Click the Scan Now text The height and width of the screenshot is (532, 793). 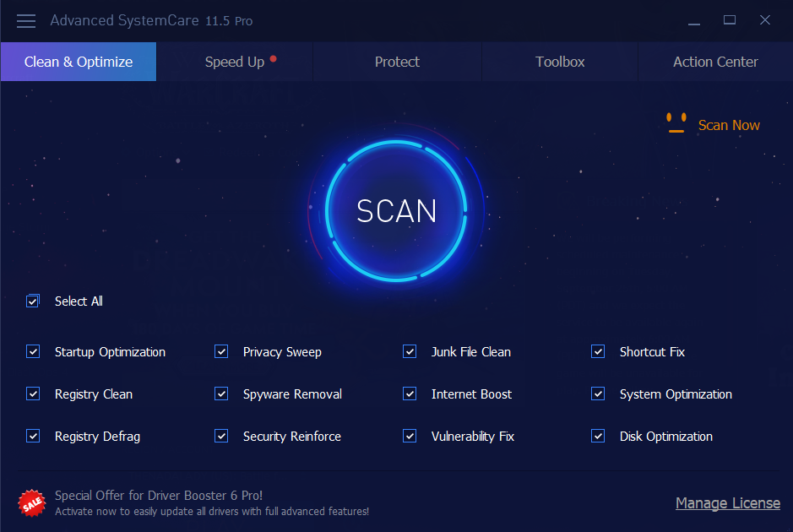click(x=729, y=125)
